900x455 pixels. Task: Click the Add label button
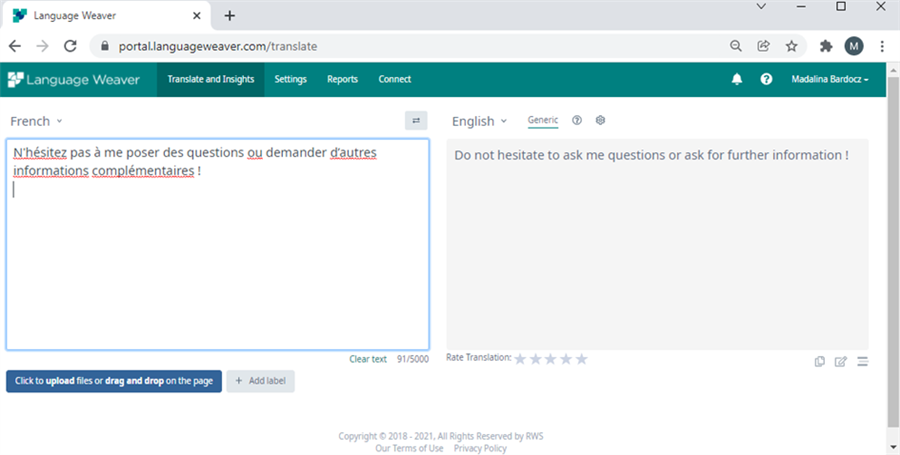260,381
